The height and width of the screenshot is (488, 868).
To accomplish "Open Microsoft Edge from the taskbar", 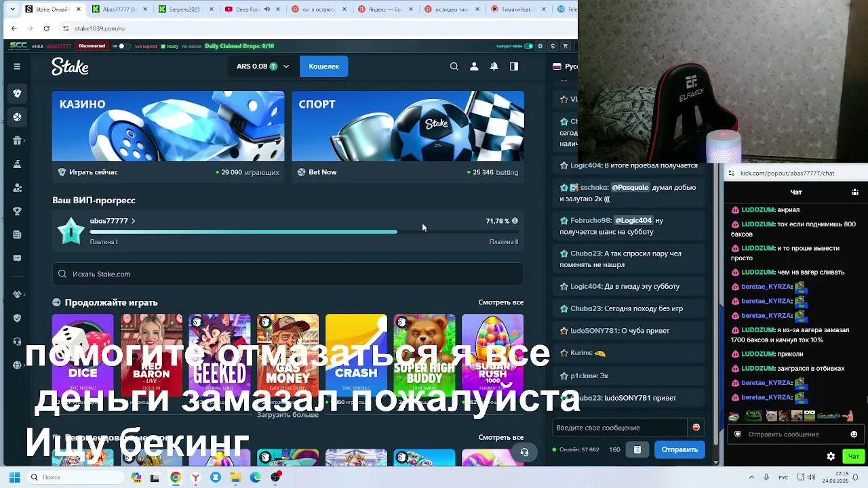I will pos(255,477).
